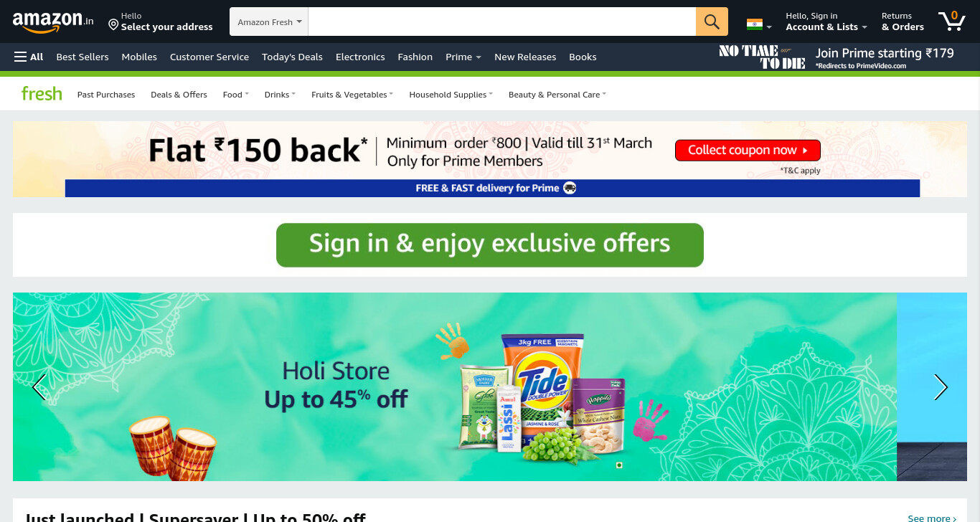The height and width of the screenshot is (522, 980).
Task: Expand the Prime menu dropdown
Action: pyautogui.click(x=463, y=57)
